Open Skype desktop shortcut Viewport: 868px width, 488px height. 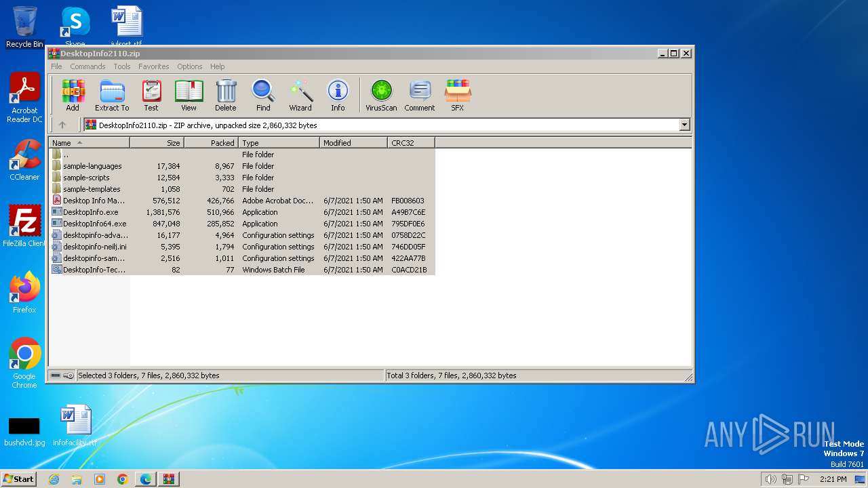pyautogui.click(x=75, y=26)
